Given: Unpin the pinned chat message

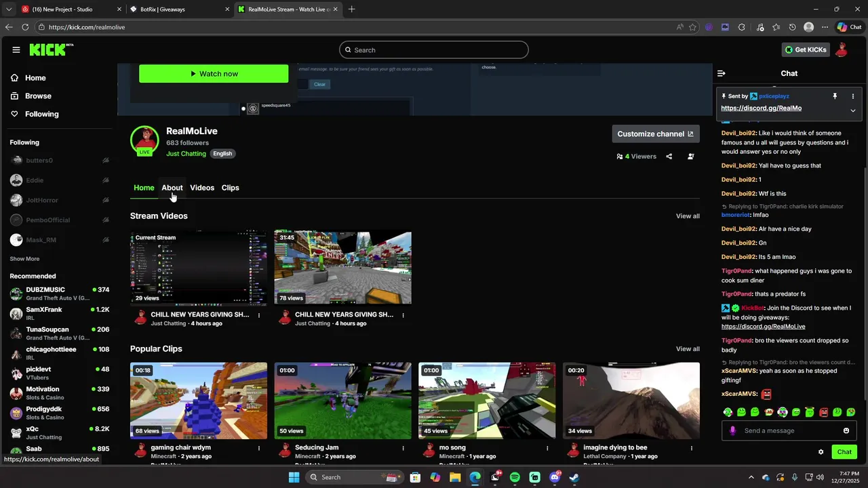Looking at the screenshot, I should point(835,96).
